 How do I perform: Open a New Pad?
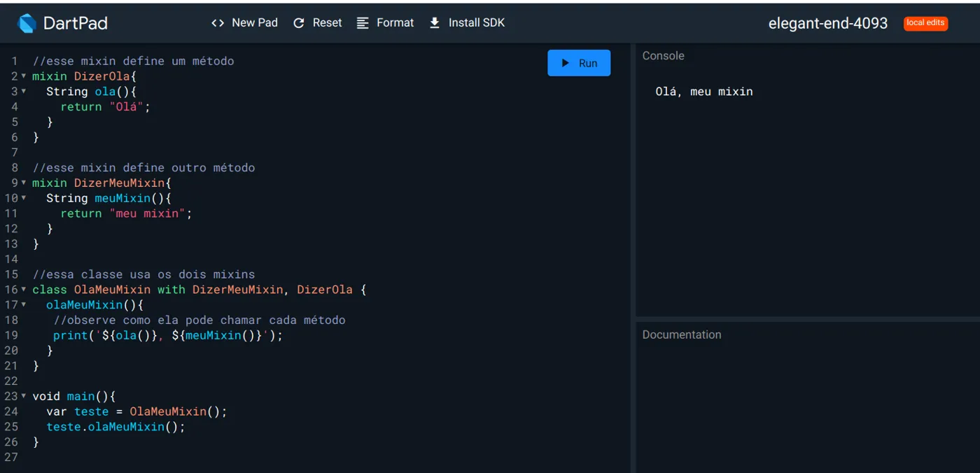tap(244, 23)
